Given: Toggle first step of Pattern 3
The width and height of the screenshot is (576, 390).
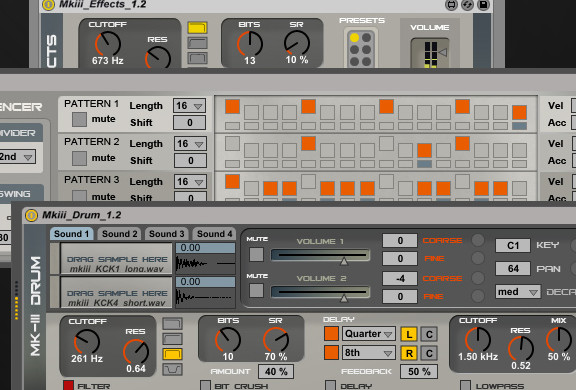Looking at the screenshot, I should [233, 181].
